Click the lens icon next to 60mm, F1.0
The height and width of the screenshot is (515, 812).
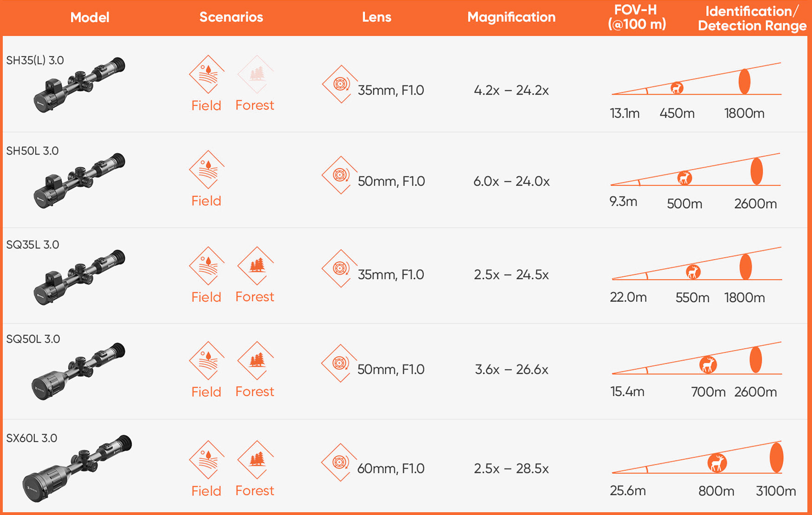click(x=339, y=462)
